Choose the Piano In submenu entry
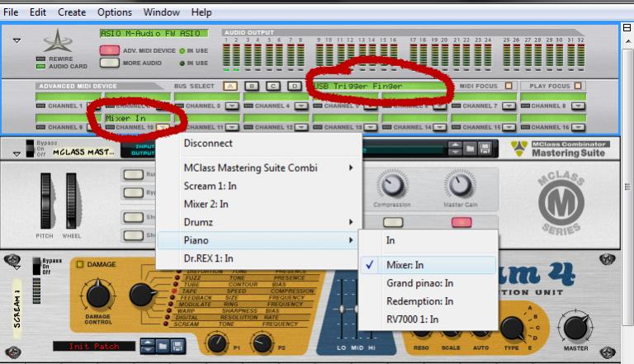The image size is (634, 364). [428, 240]
